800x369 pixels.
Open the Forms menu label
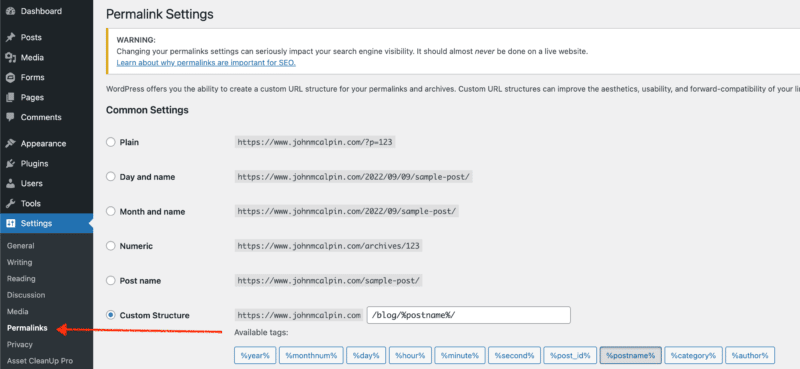click(33, 78)
